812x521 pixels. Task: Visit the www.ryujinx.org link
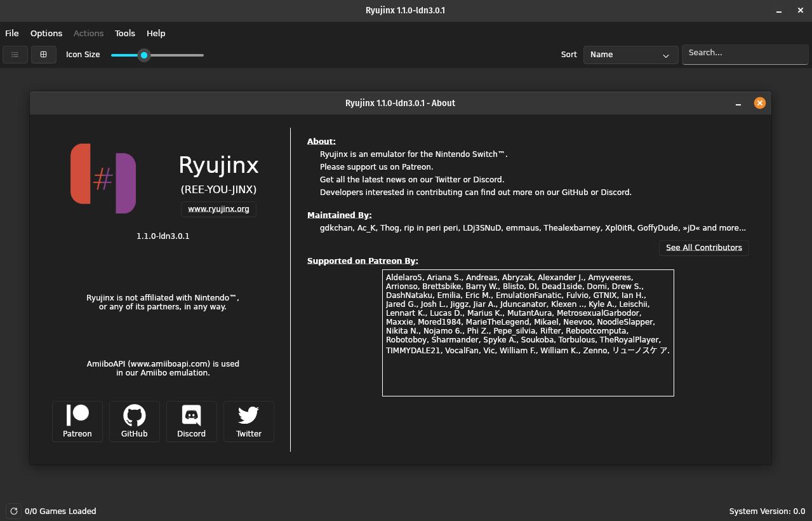218,209
